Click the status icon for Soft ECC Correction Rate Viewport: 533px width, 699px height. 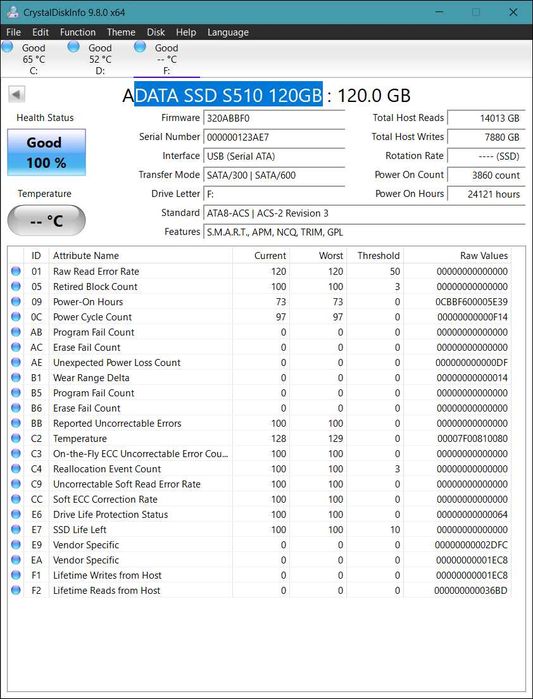tap(16, 499)
